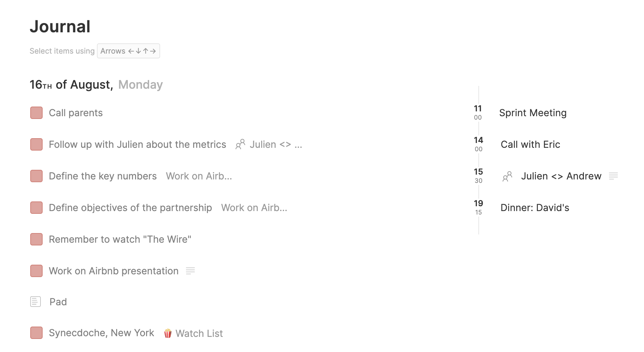This screenshot has width=644, height=352.
Task: Check off the Call parents task
Action: click(36, 113)
